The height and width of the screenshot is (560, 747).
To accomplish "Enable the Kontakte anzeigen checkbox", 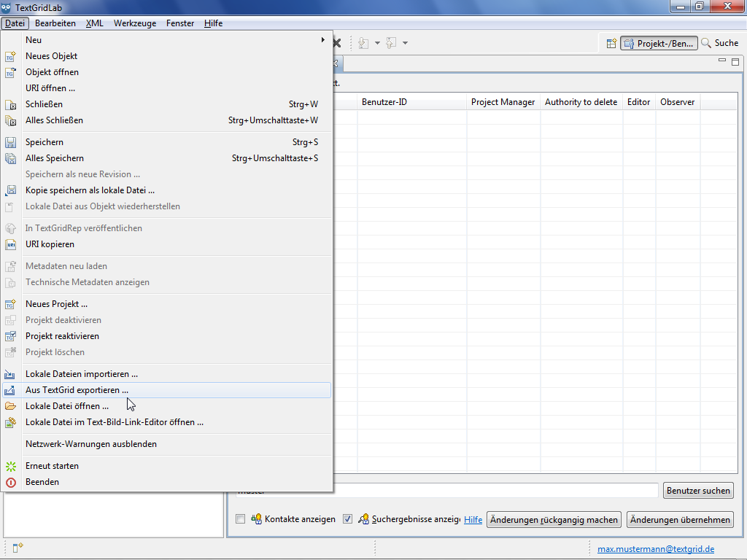I will click(x=241, y=519).
